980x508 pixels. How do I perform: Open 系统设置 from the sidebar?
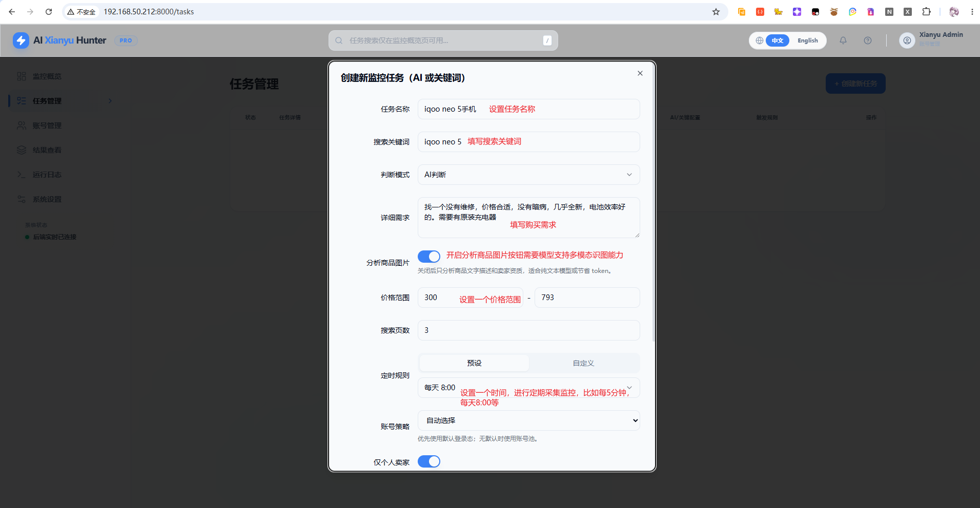[47, 199]
